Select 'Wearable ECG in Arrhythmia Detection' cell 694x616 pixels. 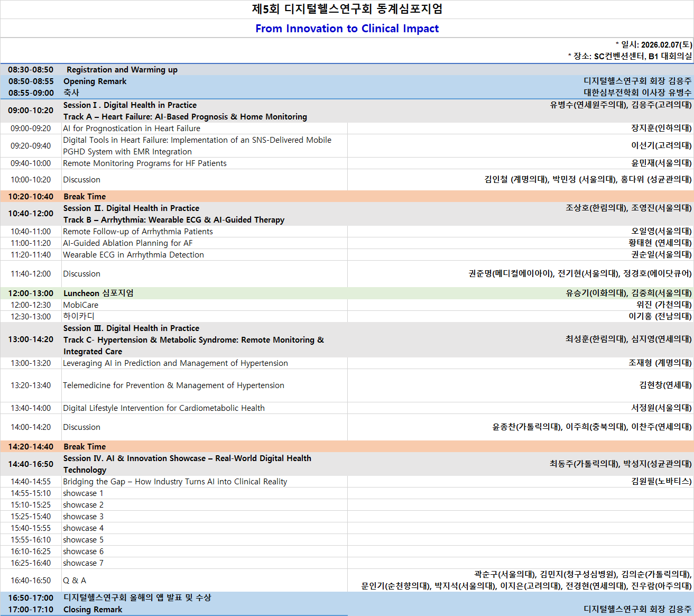(133, 255)
